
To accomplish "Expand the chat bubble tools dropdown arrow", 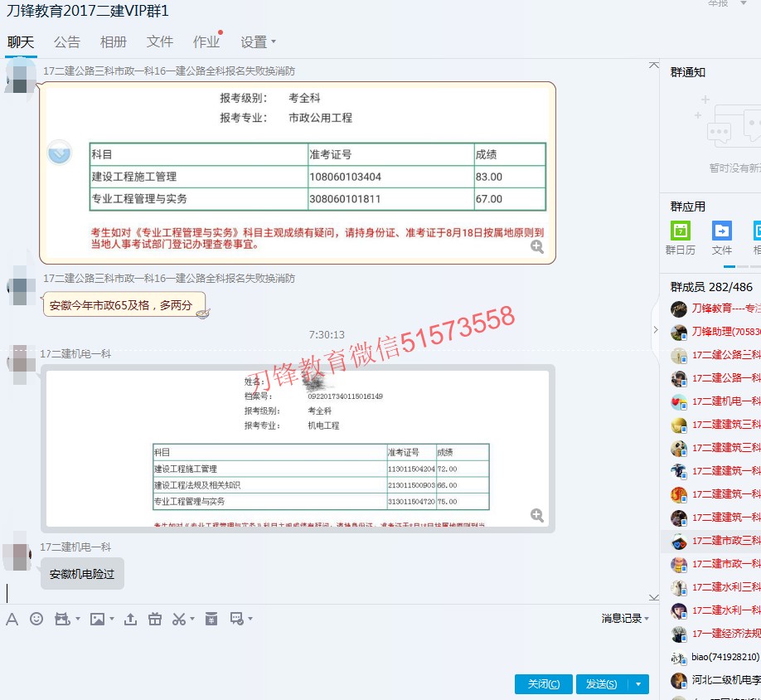I will [x=250, y=619].
